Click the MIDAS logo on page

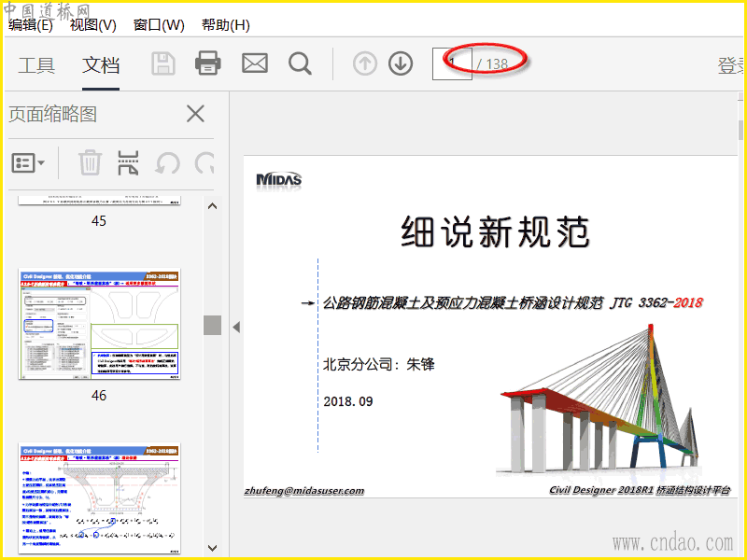coord(278,179)
